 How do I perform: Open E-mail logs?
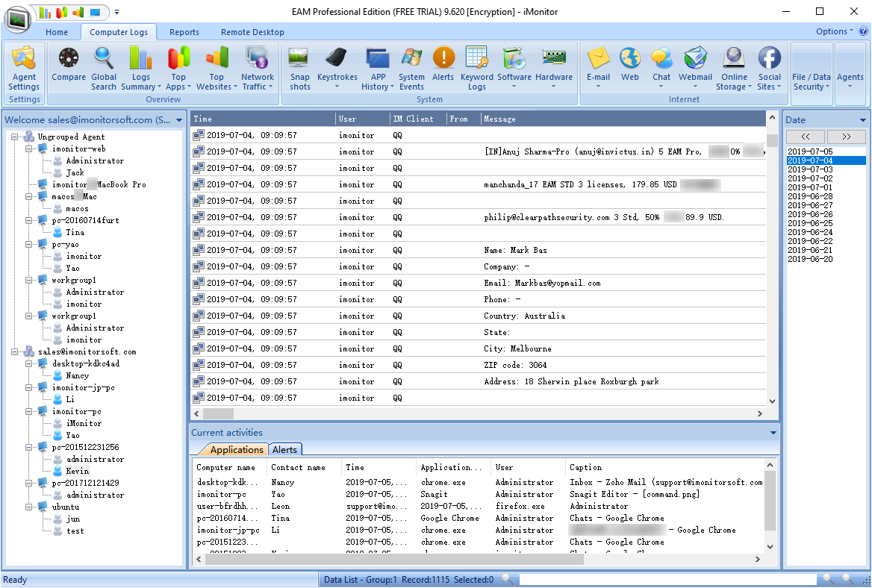click(x=599, y=69)
